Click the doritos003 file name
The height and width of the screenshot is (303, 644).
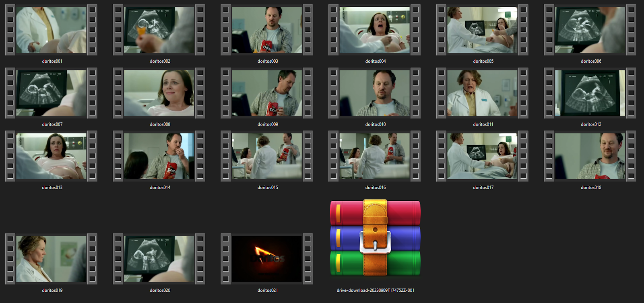(x=268, y=61)
